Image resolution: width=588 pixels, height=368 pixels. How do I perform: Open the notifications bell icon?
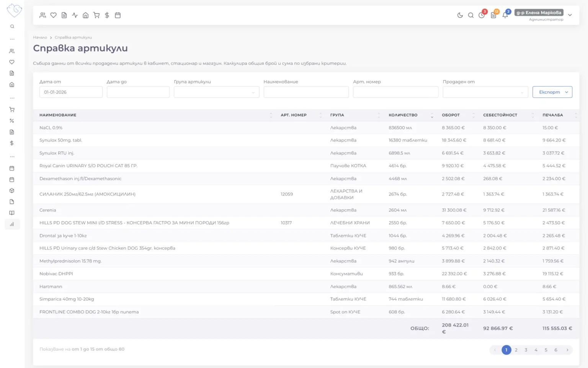click(x=505, y=15)
